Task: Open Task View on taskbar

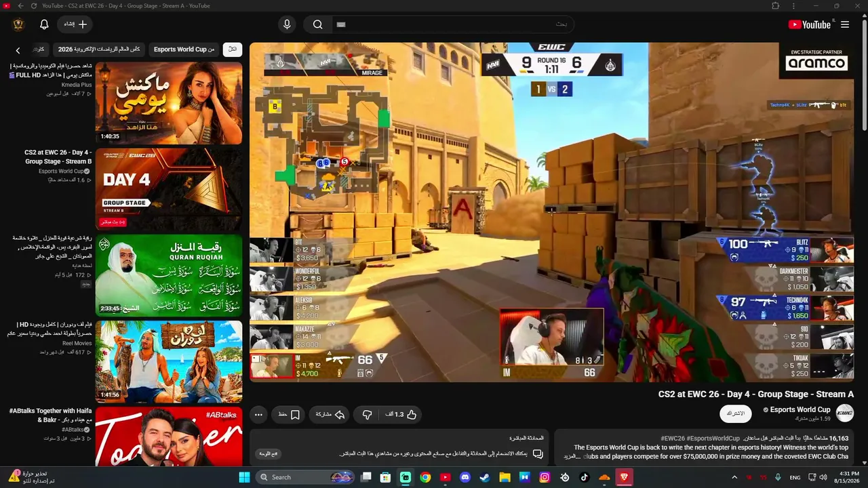Action: pos(366,477)
